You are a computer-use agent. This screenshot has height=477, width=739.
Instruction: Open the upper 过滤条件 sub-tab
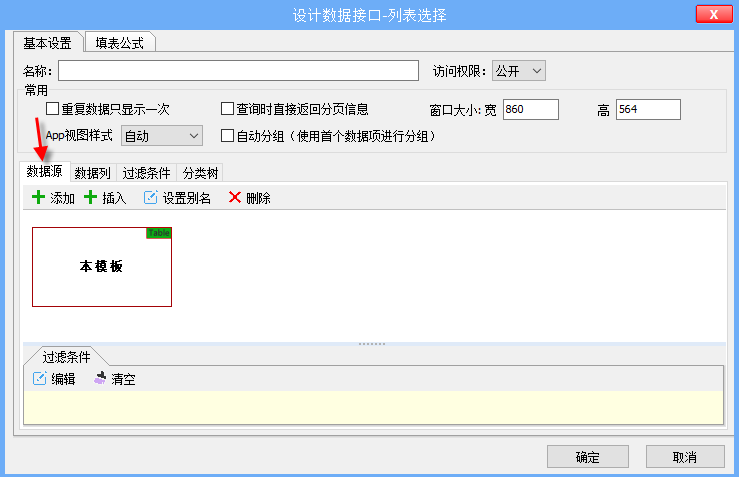[x=147, y=173]
